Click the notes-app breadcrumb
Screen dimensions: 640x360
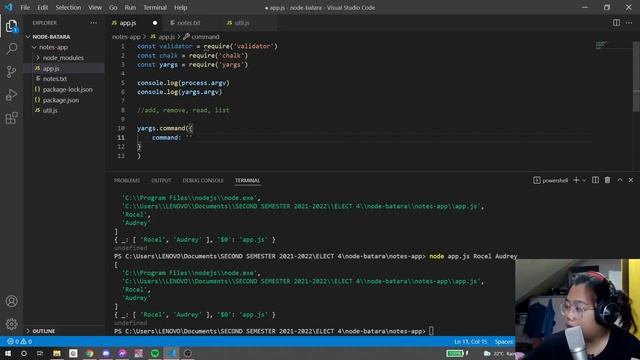point(126,37)
